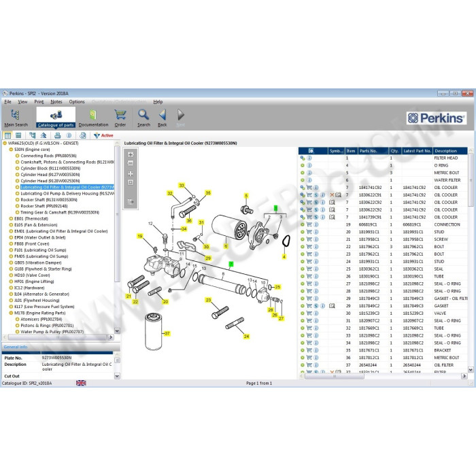Screen dimensions: 476x476
Task: Select Lubricating Oil Pump & Delivery Housing entry
Action: [67, 194]
